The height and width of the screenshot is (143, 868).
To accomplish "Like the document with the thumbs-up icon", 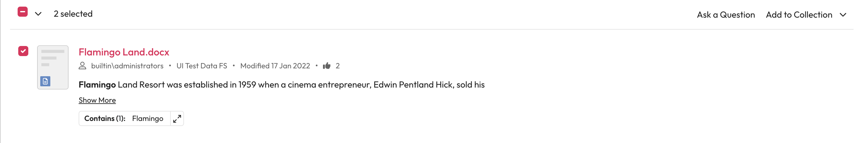I will [326, 66].
